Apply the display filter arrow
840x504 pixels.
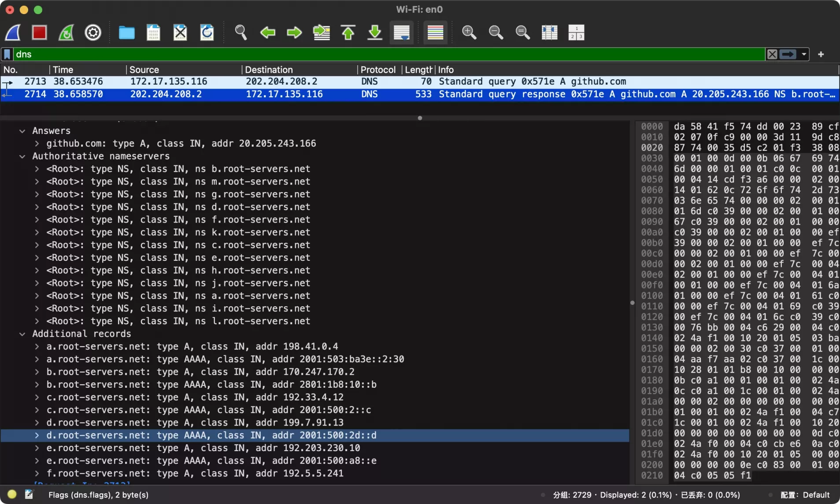tap(788, 54)
